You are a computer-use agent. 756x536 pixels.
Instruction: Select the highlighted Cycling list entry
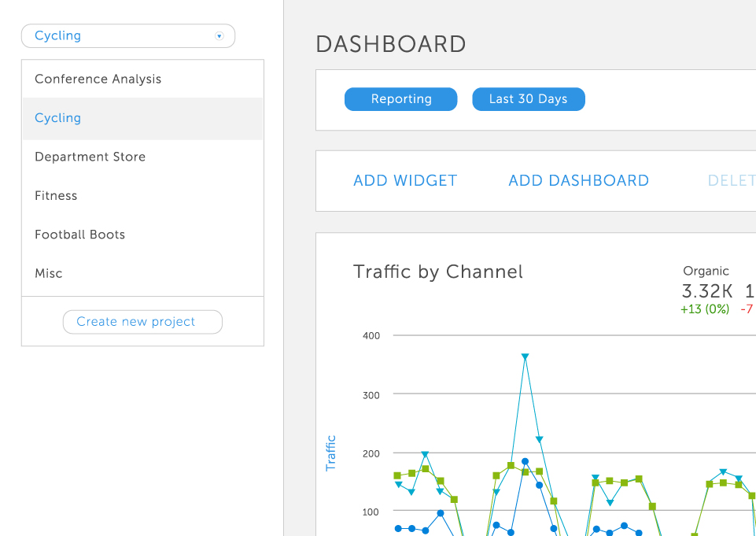coord(142,118)
